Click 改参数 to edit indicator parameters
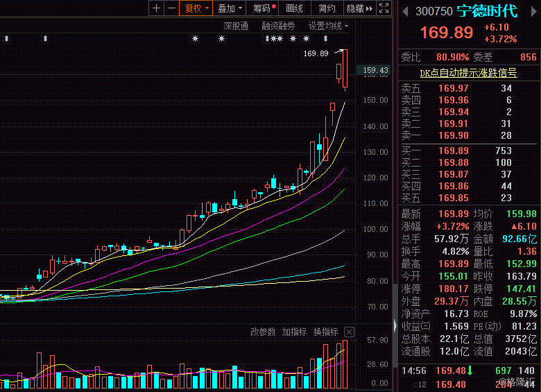 263,332
